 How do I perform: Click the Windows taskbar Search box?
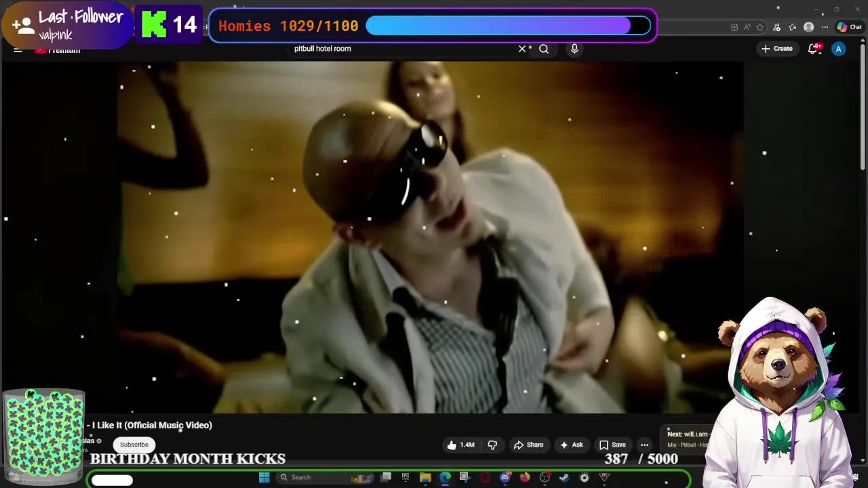[325, 477]
